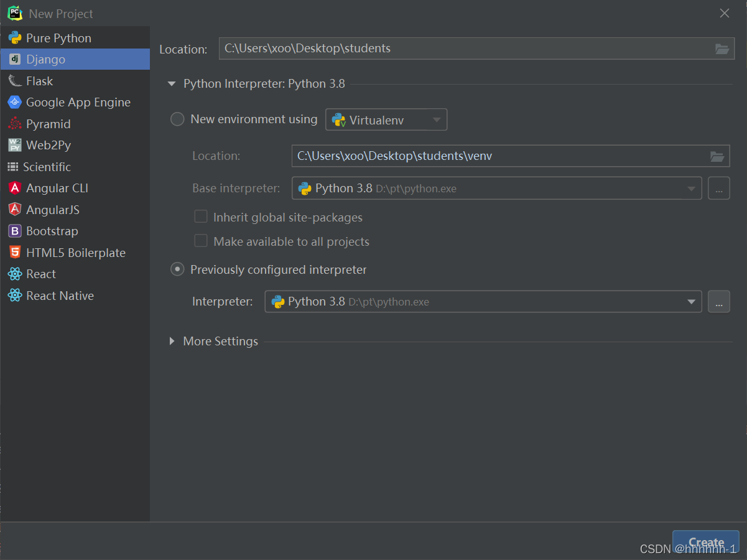Viewport: 747px width, 560px height.
Task: Click the Create button
Action: point(706,543)
